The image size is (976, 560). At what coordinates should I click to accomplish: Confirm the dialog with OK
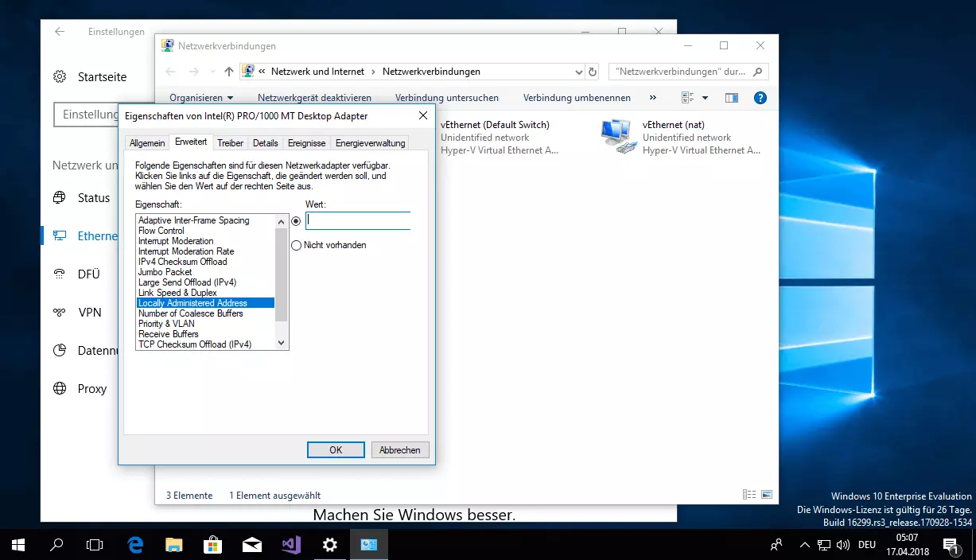click(x=336, y=450)
